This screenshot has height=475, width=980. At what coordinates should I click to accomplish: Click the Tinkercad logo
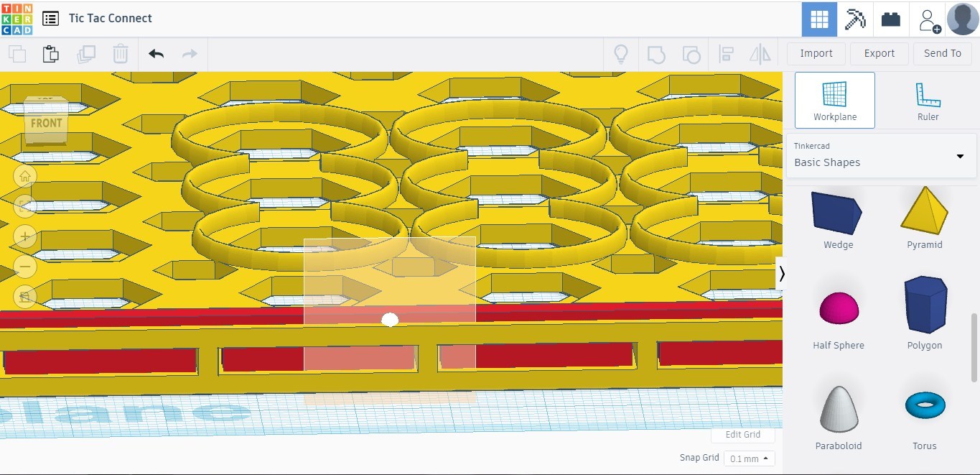(17, 19)
